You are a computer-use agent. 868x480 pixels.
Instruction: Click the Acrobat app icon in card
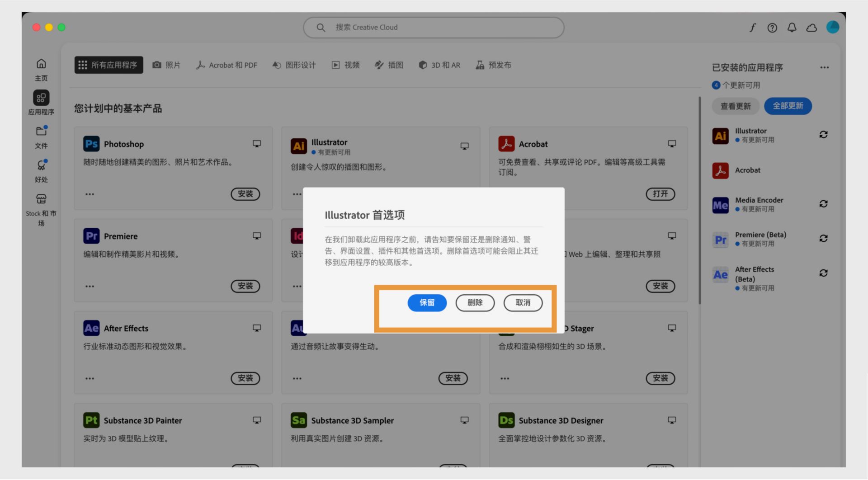(506, 144)
